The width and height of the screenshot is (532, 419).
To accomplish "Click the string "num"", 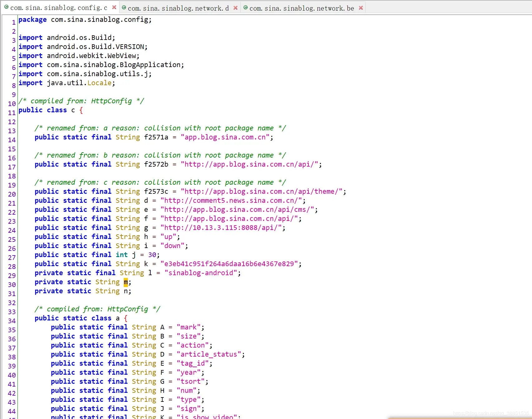I will point(186,391).
